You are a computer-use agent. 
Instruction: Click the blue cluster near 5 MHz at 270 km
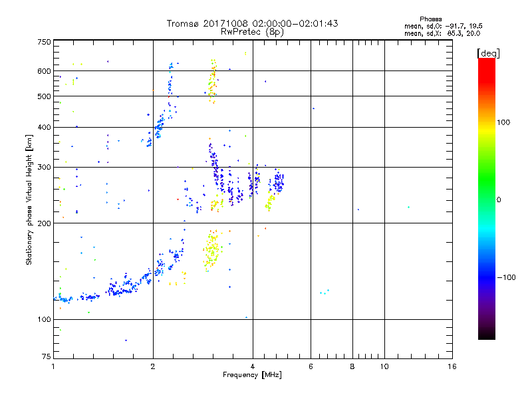(x=279, y=182)
